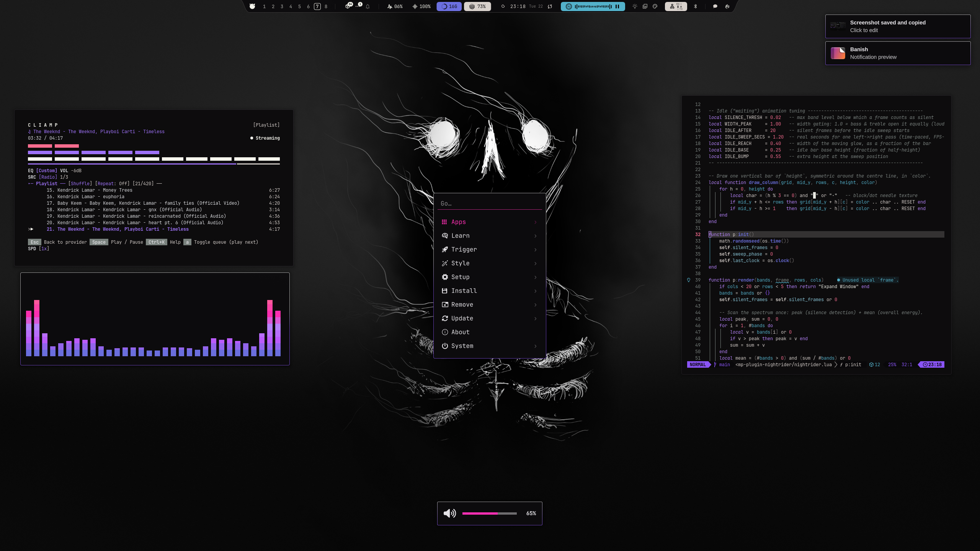
Task: Adjust the pink volume slider at 65%
Action: point(489,514)
